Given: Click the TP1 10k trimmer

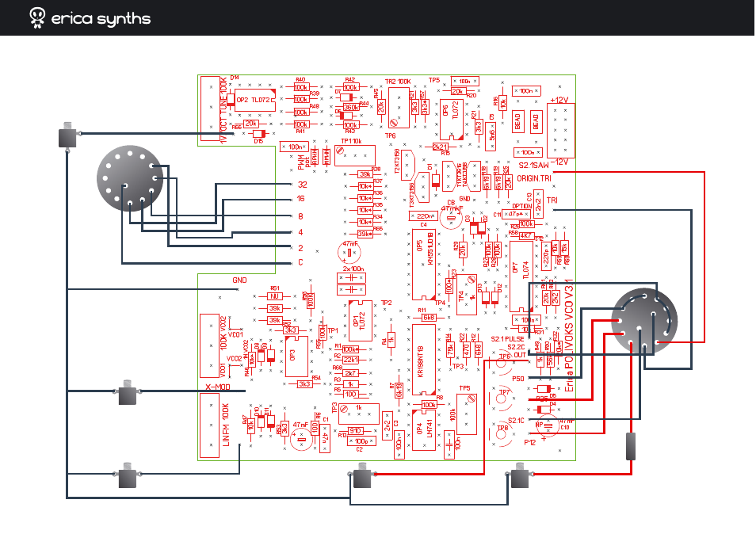Looking at the screenshot, I should (x=355, y=155).
